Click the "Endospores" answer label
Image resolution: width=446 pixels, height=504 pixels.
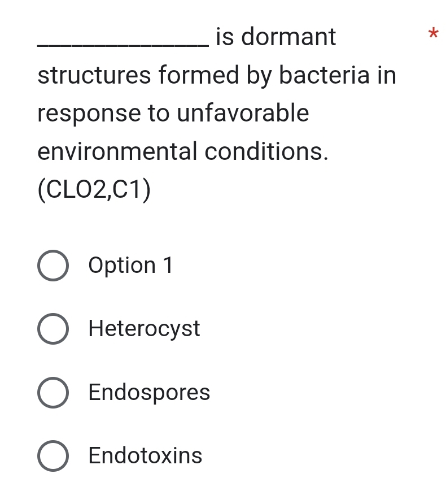(149, 393)
